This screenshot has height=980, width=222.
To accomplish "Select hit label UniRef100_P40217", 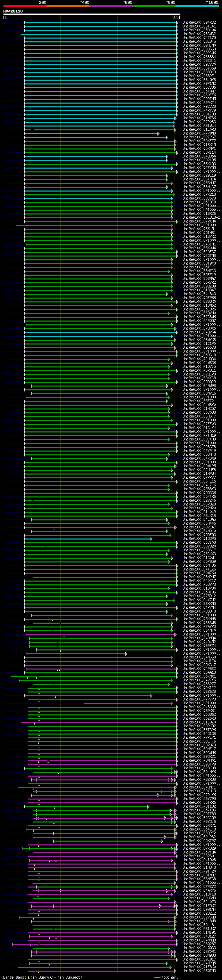I will pyautogui.click(x=199, y=581).
